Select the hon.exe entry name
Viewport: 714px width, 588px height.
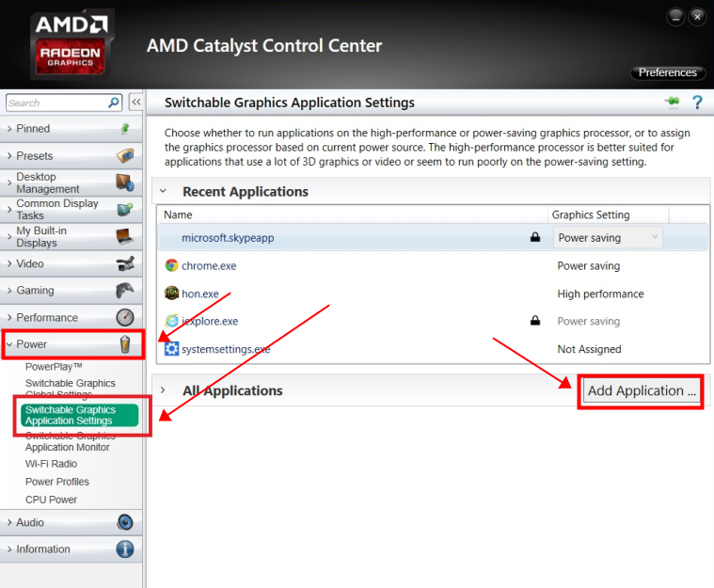[x=200, y=294]
